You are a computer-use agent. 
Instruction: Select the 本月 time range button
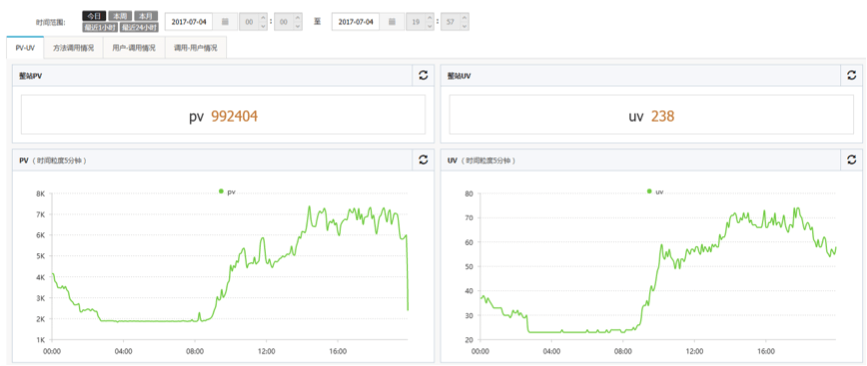pos(145,16)
